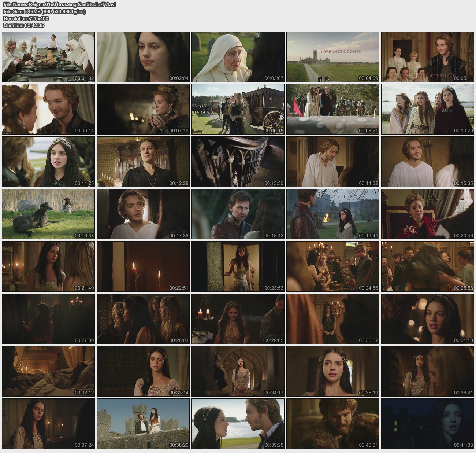Open the final dark frame at 00:41:33
This screenshot has width=476, height=453.
(x=428, y=424)
